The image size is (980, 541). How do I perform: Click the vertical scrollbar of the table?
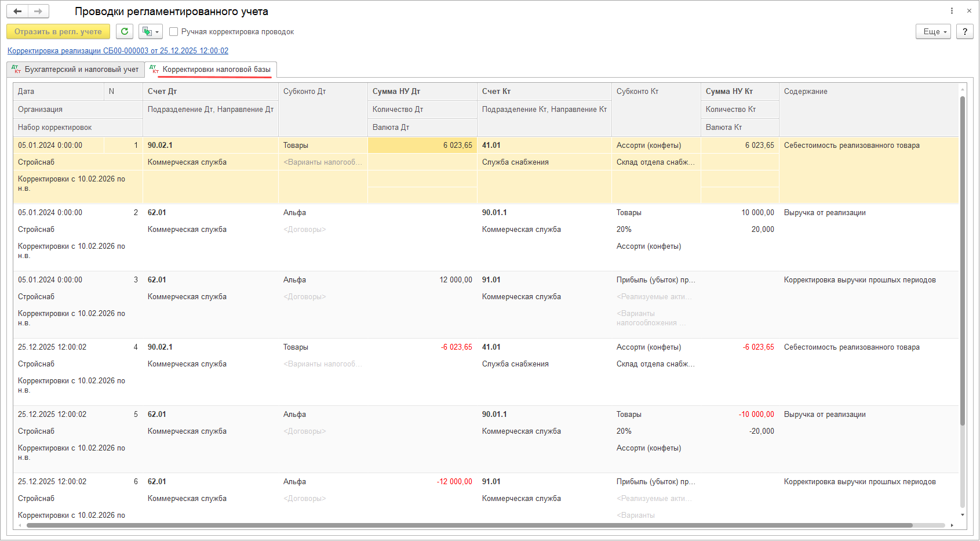coord(963,261)
